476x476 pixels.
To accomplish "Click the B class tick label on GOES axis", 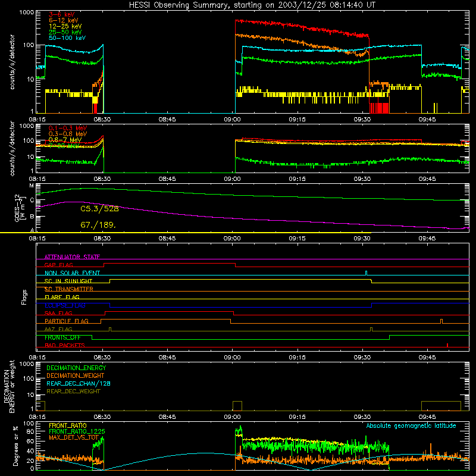I will (x=32, y=217).
